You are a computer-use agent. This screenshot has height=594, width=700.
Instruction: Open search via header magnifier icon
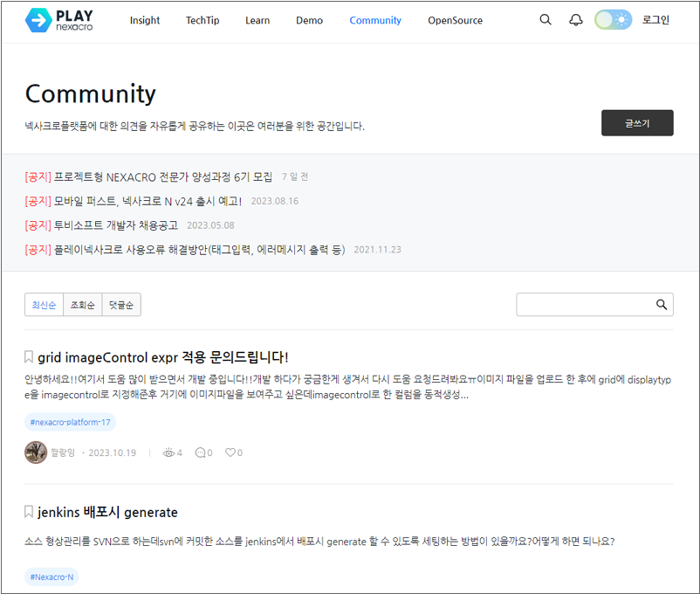546,20
